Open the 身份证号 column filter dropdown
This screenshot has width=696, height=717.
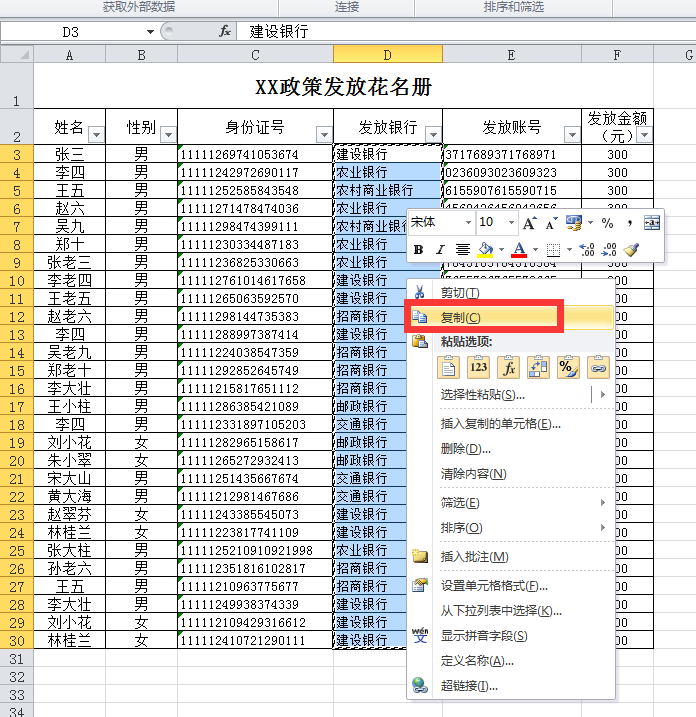(324, 135)
